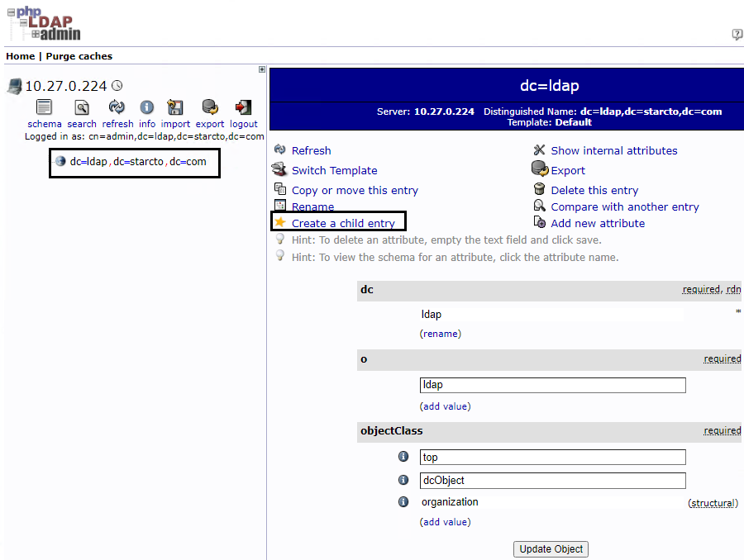Click the 10.27.0.224 server name
The image size is (744, 560).
tap(66, 86)
